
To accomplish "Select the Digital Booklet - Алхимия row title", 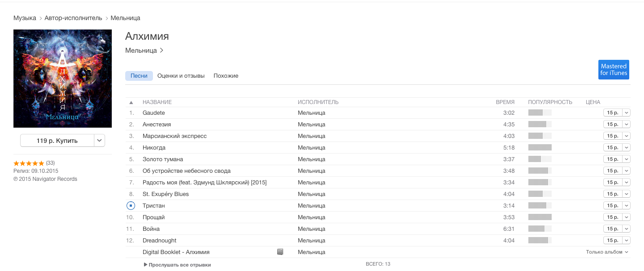I will [x=176, y=252].
